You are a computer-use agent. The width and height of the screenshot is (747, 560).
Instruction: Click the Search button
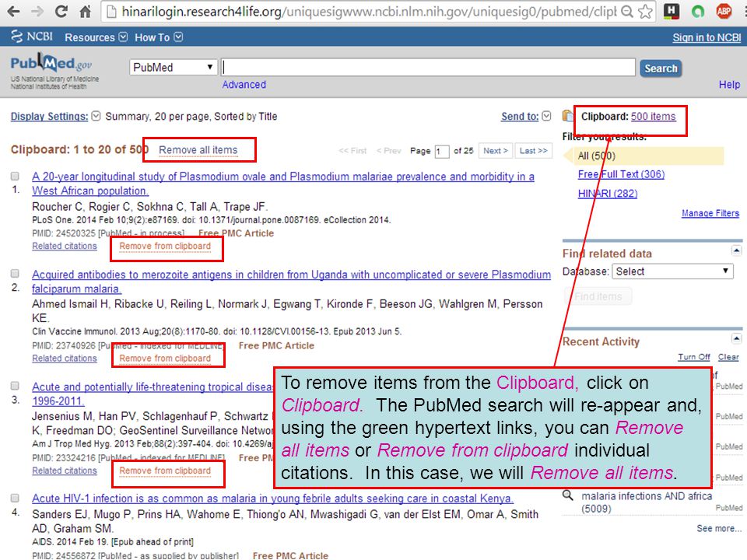click(661, 68)
